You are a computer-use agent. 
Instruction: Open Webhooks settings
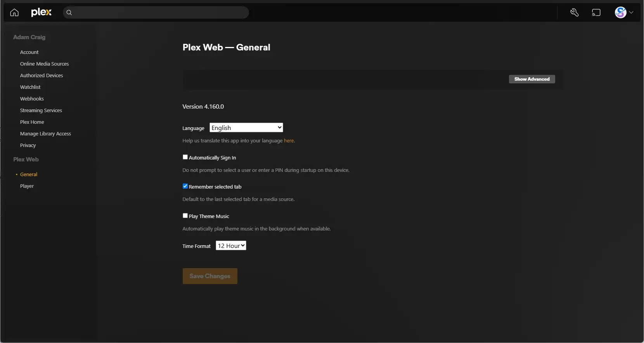click(32, 99)
